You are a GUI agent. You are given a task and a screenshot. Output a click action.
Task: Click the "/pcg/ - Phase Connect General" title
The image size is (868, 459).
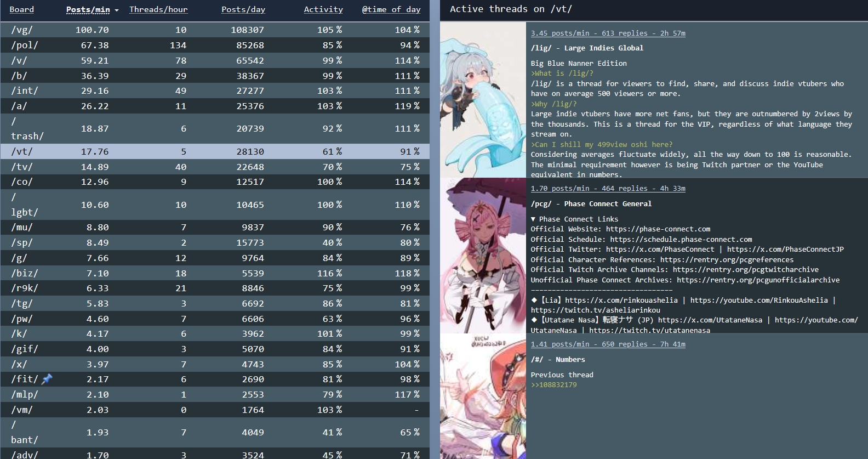[x=591, y=204]
